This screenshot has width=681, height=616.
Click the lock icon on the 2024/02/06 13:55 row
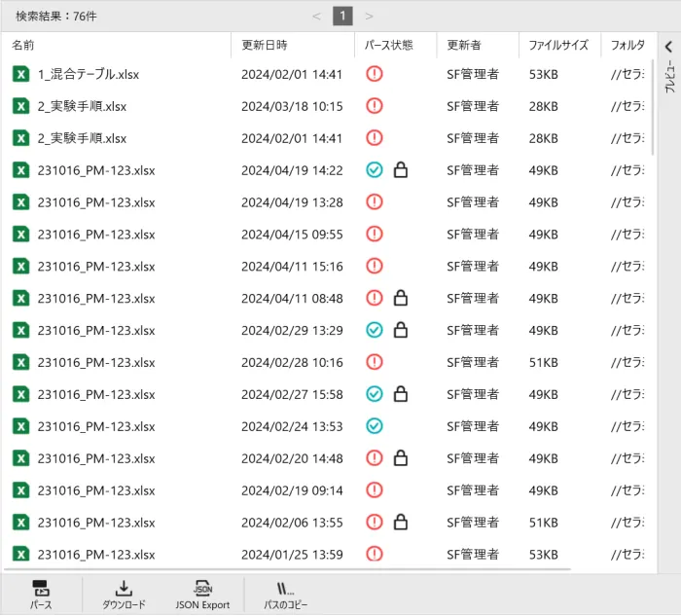[x=401, y=523]
